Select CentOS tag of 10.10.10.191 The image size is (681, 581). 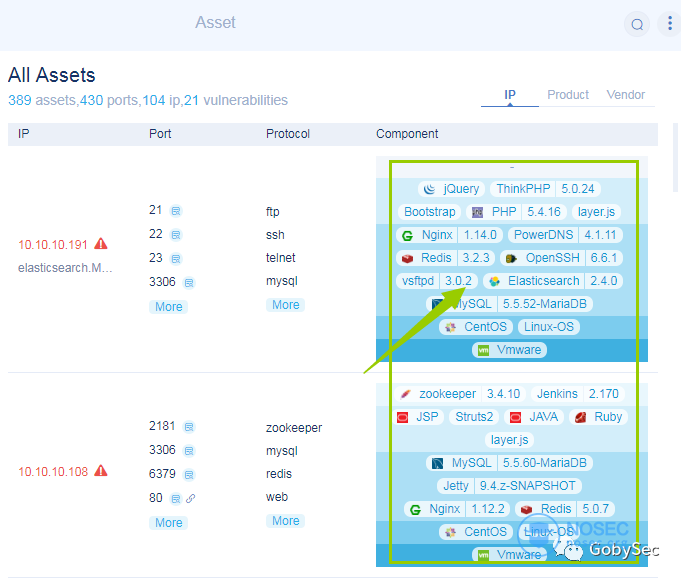tap(476, 327)
